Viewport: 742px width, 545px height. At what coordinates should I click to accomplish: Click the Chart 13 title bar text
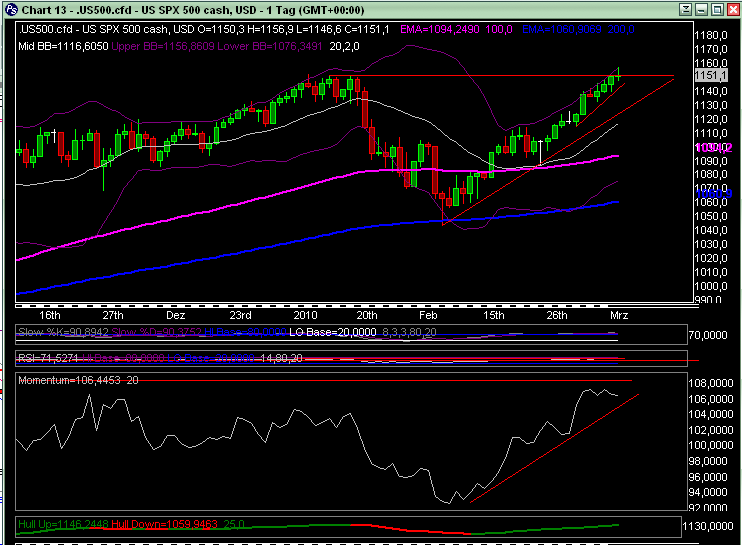pyautogui.click(x=193, y=10)
